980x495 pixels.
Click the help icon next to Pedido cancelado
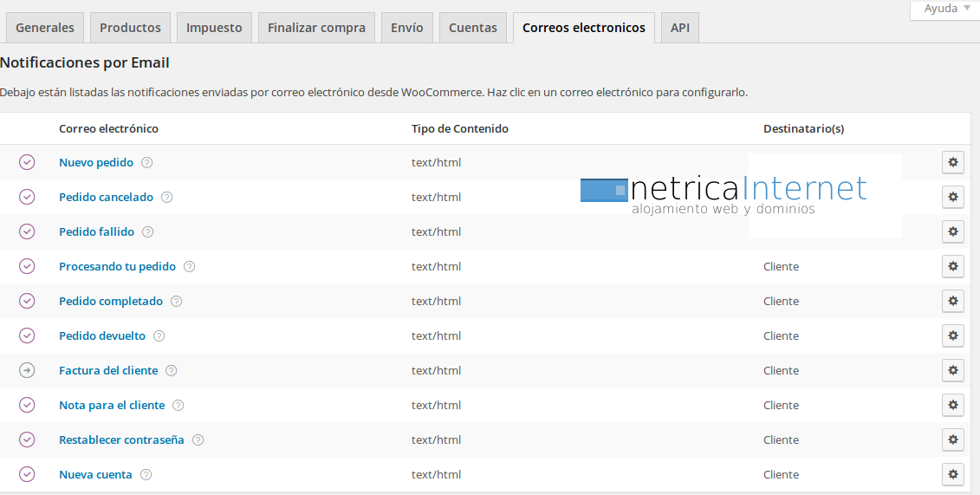[167, 197]
